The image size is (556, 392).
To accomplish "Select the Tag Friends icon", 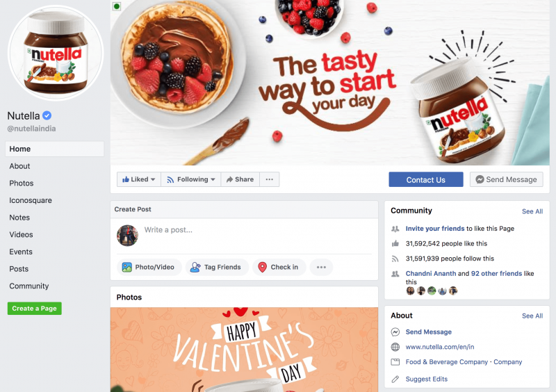I will click(195, 267).
